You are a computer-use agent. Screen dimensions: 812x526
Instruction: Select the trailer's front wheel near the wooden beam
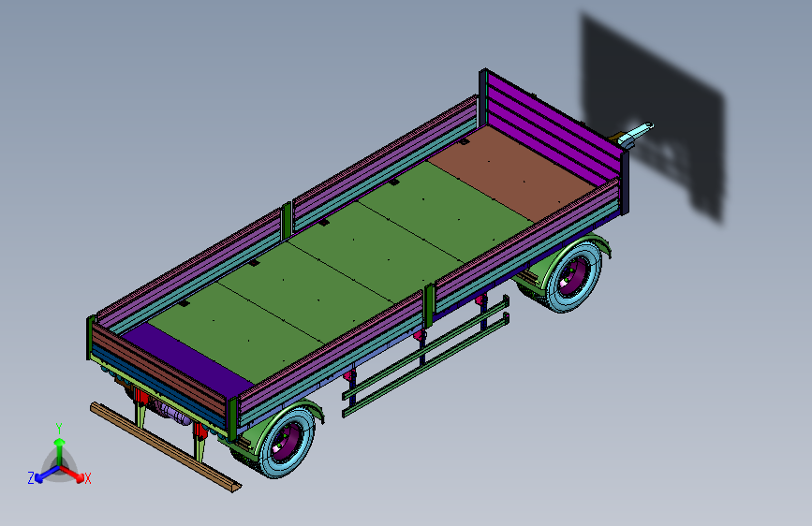[287, 442]
